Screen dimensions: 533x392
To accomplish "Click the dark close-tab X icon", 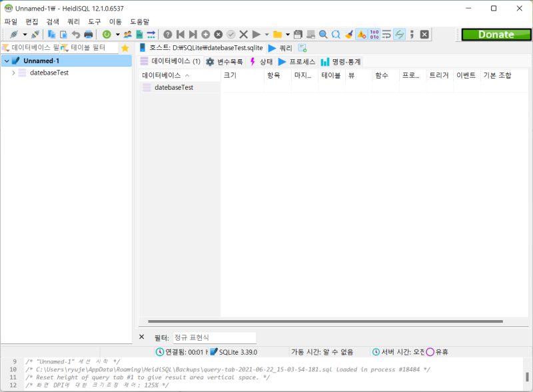I will (x=424, y=35).
